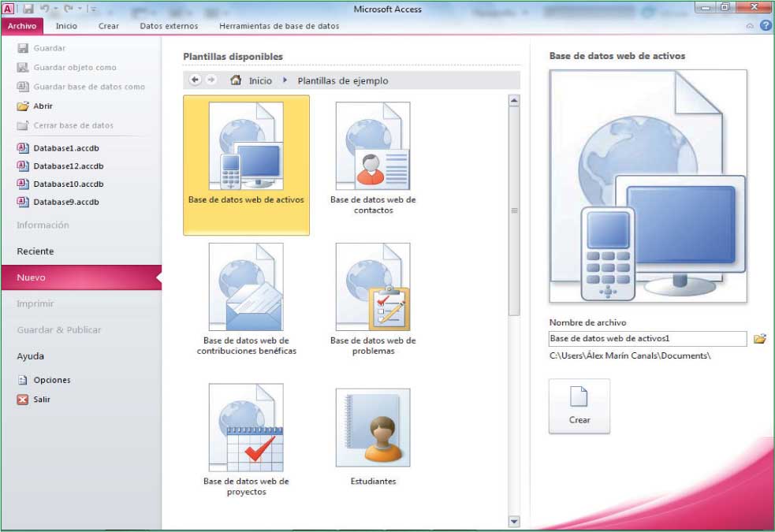Select Base de datos web de contribuciones benéficas
This screenshot has width=775, height=532.
[246, 299]
